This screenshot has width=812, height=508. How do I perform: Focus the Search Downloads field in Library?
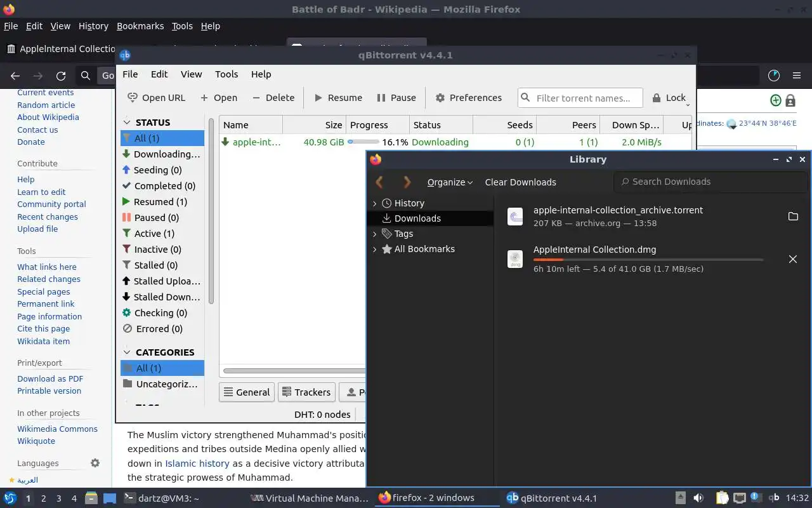(710, 182)
